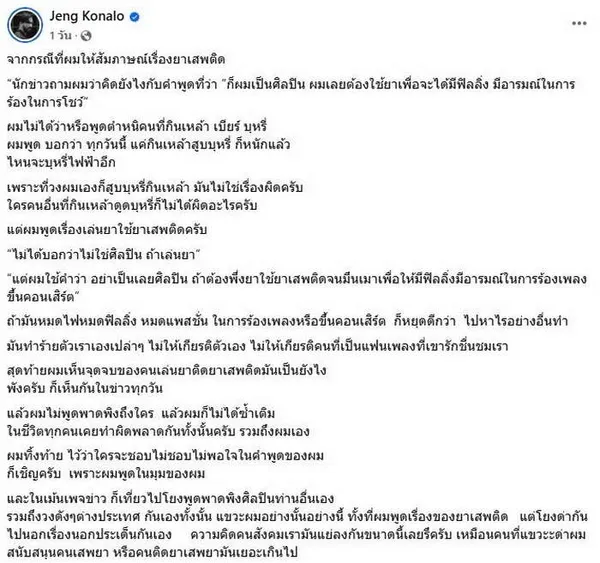Click the paragraph starting "แต่ผมใช้คำว่า อย่าเป็นเลยศิลปิน"
Viewport: 600px width, 563px height.
coord(297,287)
